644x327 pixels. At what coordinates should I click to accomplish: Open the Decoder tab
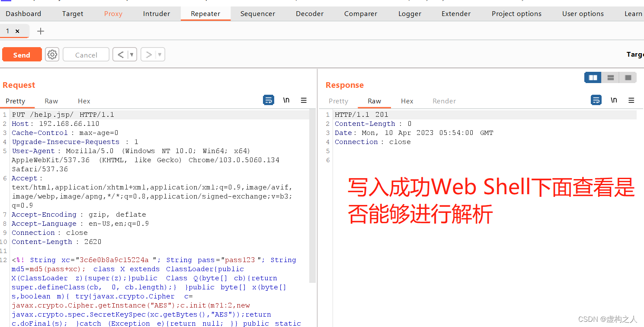(310, 13)
